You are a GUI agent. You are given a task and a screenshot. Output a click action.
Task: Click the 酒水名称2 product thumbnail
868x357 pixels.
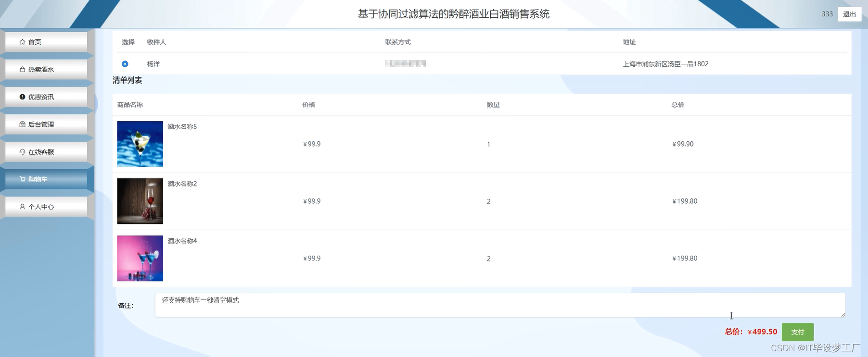tap(140, 201)
